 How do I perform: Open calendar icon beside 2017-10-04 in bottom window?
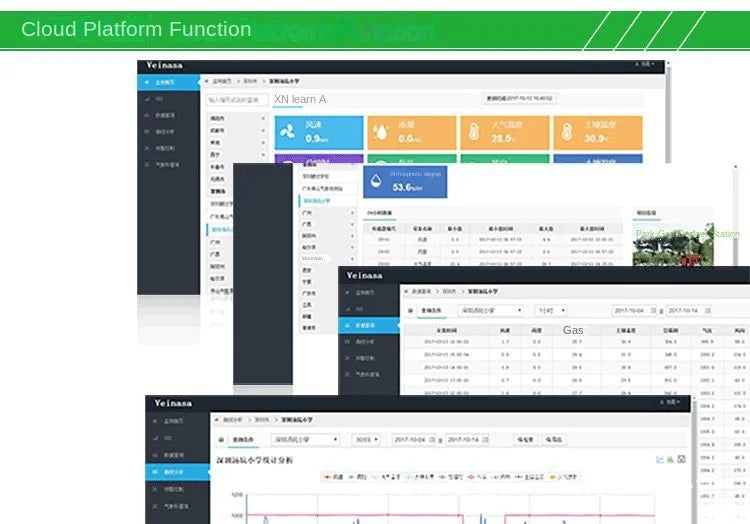pos(431,439)
